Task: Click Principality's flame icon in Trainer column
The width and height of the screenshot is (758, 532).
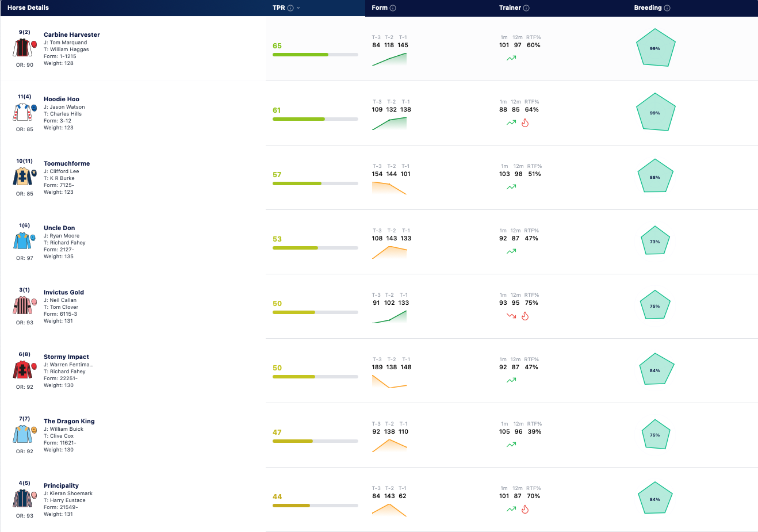Action: point(525,509)
